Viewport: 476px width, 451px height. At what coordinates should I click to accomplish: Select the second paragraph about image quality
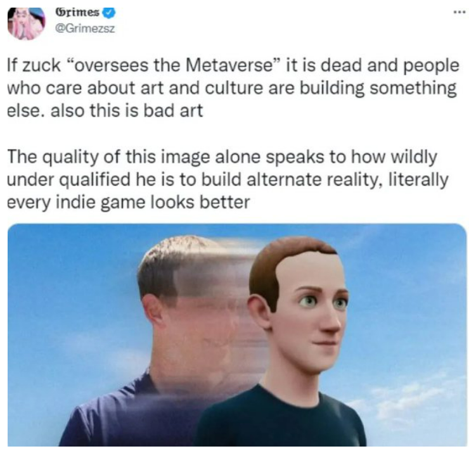coord(228,179)
